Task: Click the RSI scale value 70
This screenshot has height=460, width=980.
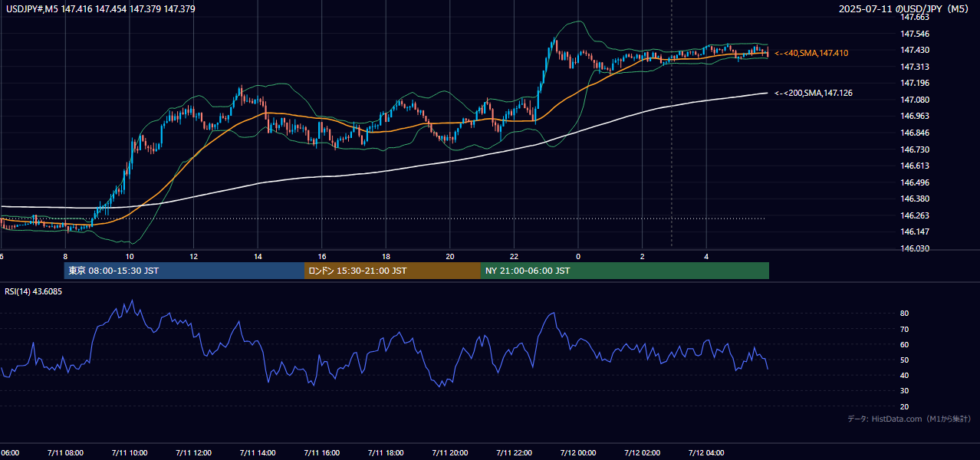Action: click(904, 329)
